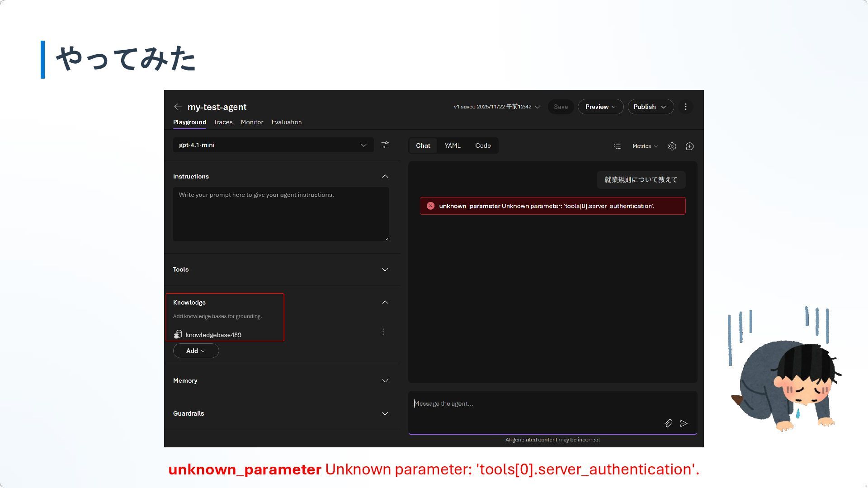868x488 pixels.
Task: Click the list view icon near Metrics
Action: click(x=617, y=146)
